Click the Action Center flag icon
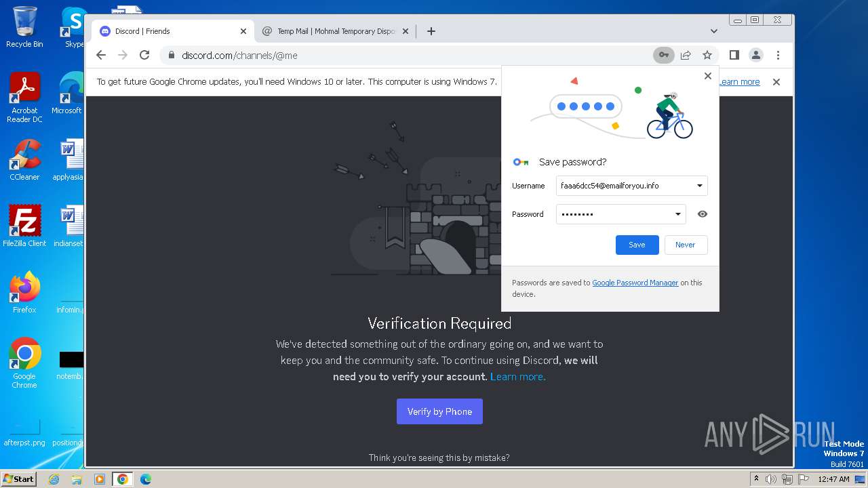Screen dimensions: 868x488 (804, 479)
